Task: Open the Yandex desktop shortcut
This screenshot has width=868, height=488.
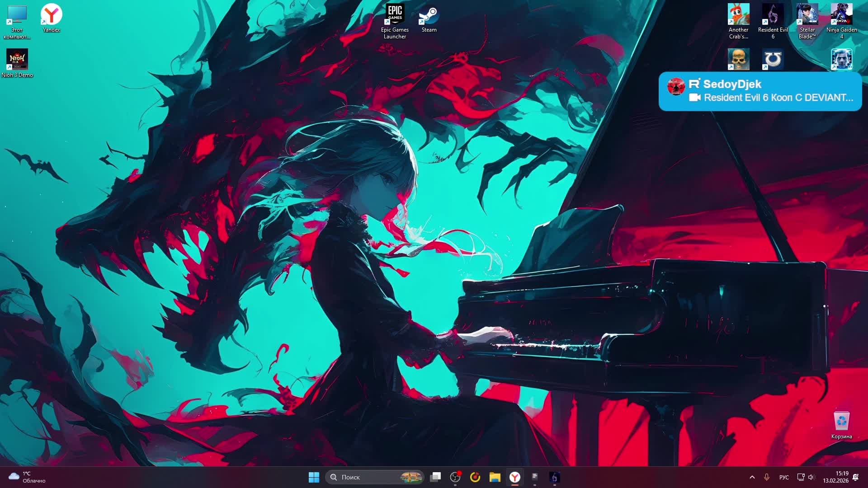Action: coord(51,18)
